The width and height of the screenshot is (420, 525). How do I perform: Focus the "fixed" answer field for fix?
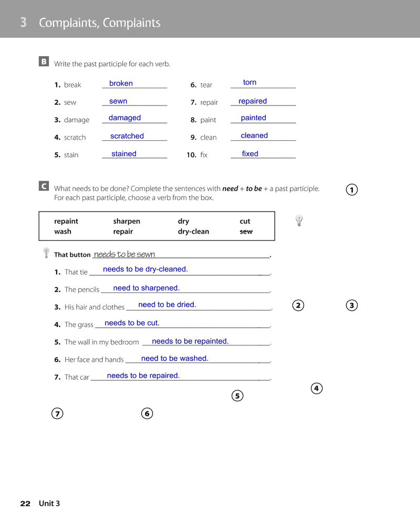[263, 154]
